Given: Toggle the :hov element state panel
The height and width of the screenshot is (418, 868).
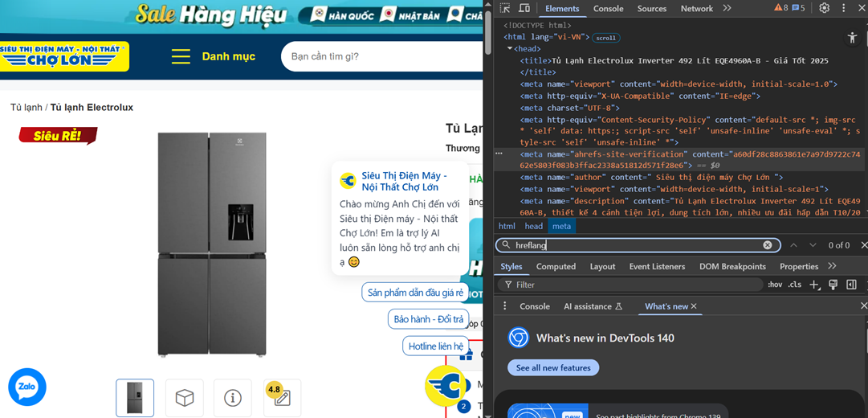Looking at the screenshot, I should 775,285.
